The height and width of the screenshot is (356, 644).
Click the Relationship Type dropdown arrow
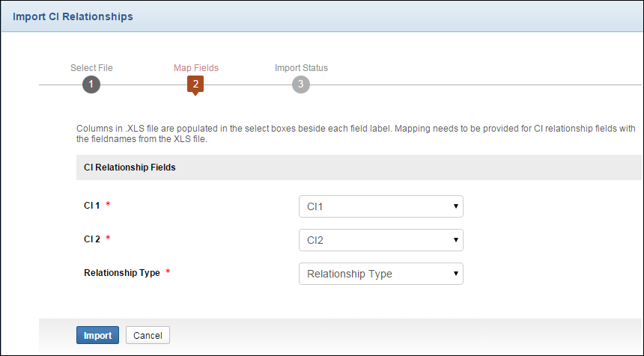coord(455,274)
